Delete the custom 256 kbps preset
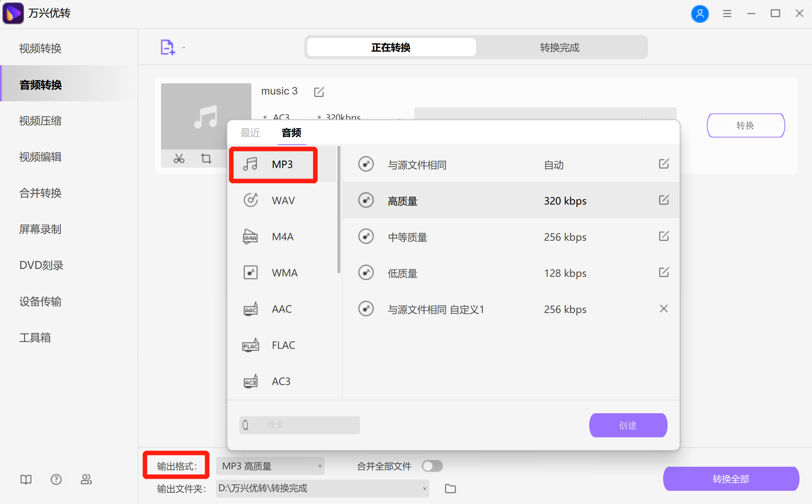Screen dimensions: 812x504 coord(663,309)
